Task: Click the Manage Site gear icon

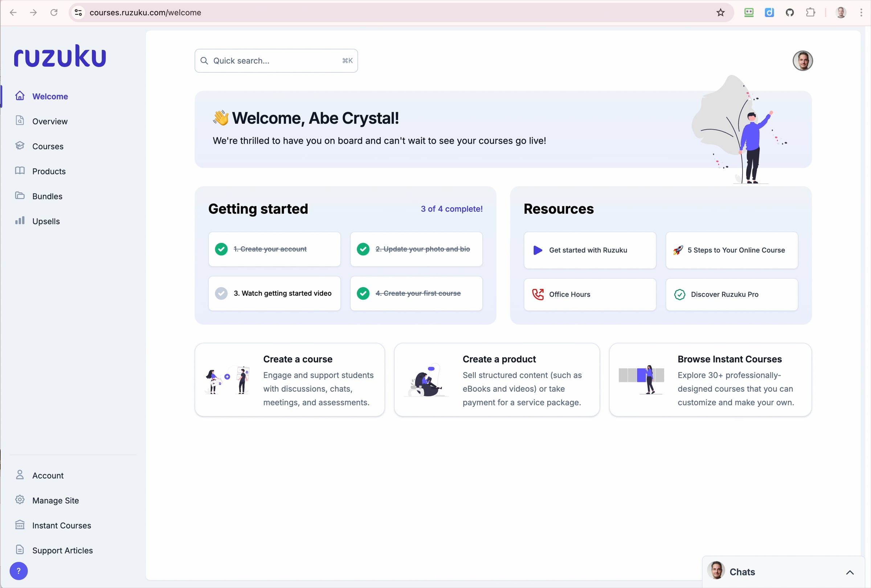Action: click(20, 500)
